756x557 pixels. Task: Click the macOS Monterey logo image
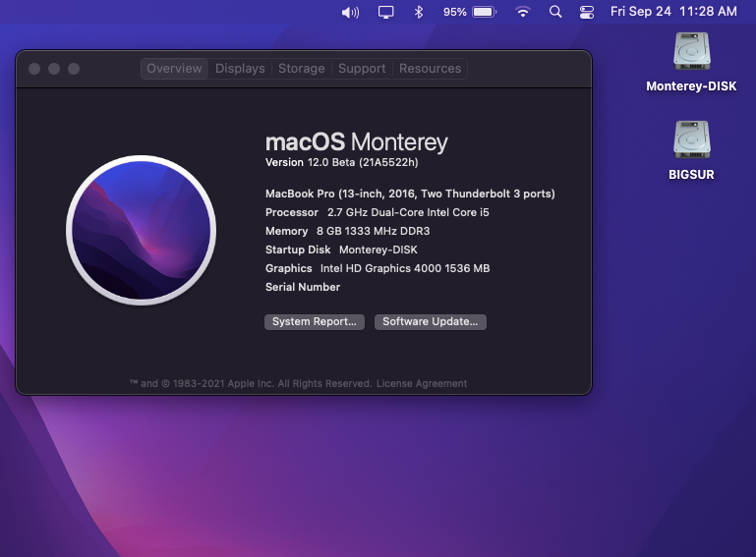click(142, 230)
